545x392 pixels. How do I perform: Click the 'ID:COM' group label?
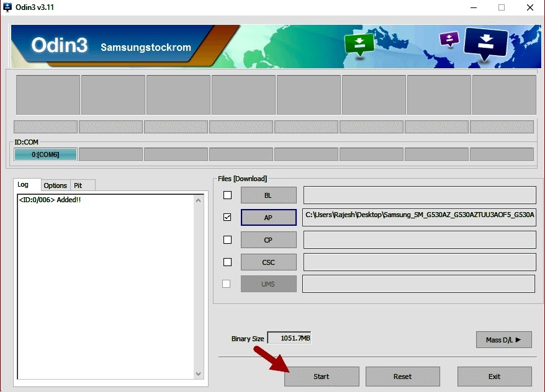click(26, 142)
